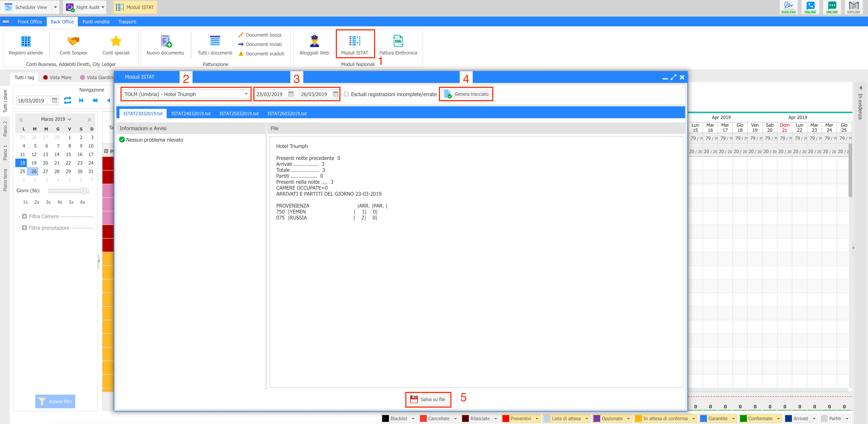Select the 3s weeks shortcut
868x424 pixels.
[x=48, y=202]
